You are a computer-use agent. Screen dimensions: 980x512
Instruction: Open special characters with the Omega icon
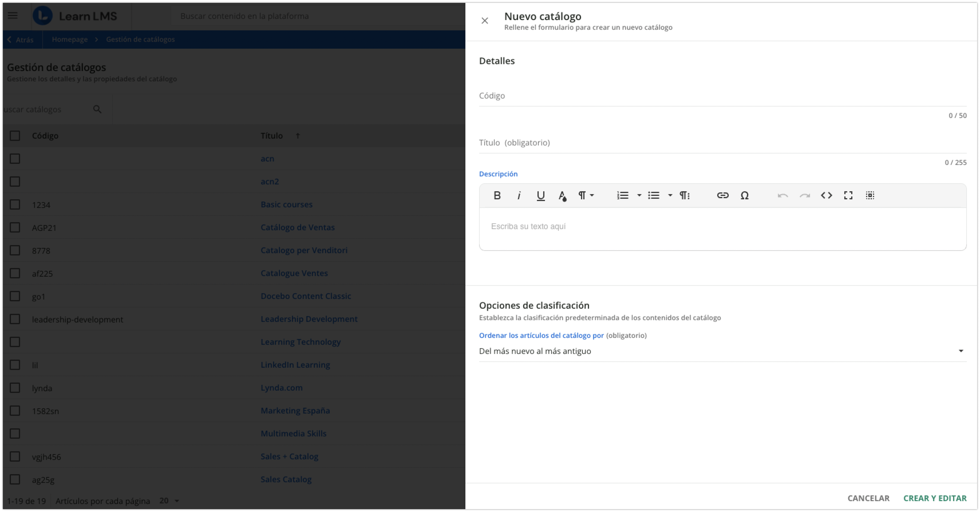(744, 195)
